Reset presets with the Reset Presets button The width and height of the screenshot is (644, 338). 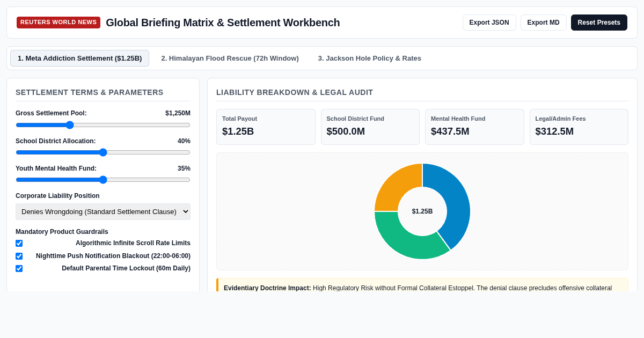[x=599, y=23]
